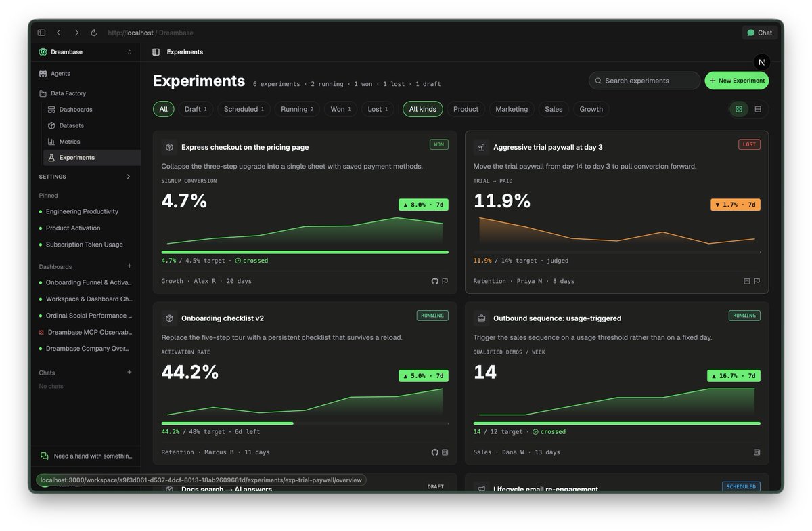Image resolution: width=812 pixels, height=531 pixels.
Task: Click flag icon on Aggressive trial paywall card
Action: (x=757, y=281)
